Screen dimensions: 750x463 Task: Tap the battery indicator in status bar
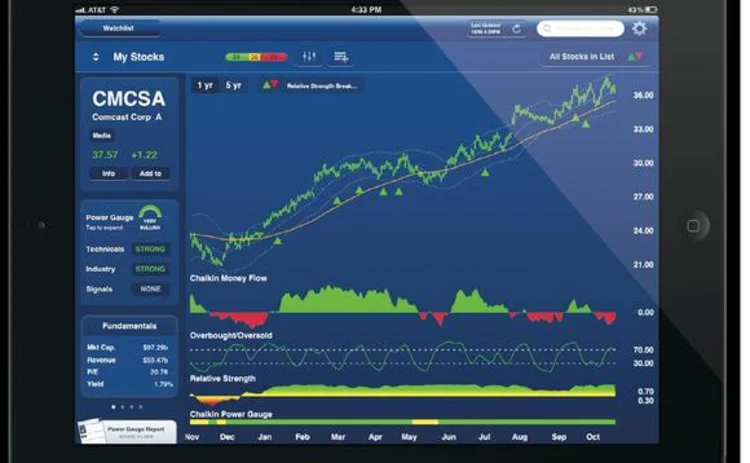pyautogui.click(x=651, y=10)
